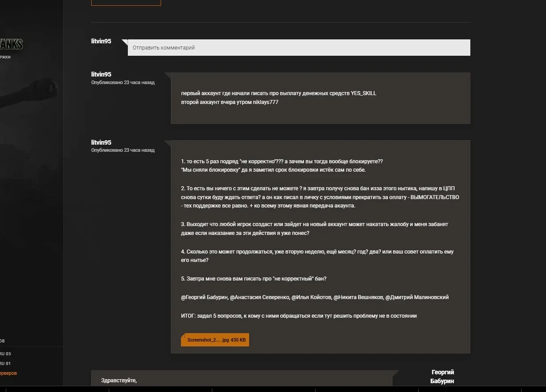Select the RU 01 server entry
Viewport: 546px width, 392px height.
[x=5, y=363]
